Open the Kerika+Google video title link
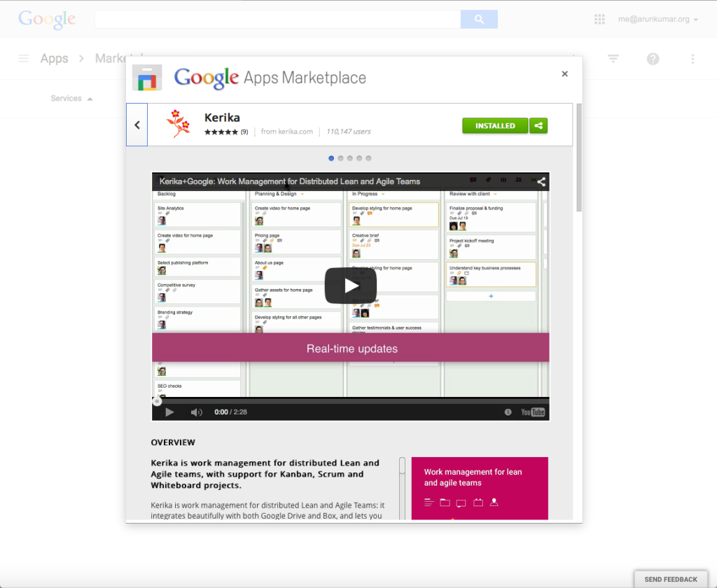This screenshot has width=717, height=588. coord(289,181)
